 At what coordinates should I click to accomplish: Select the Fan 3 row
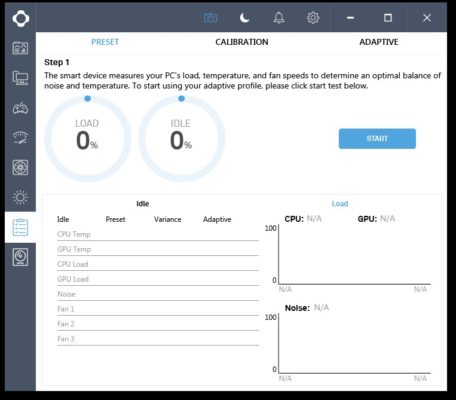[158, 339]
